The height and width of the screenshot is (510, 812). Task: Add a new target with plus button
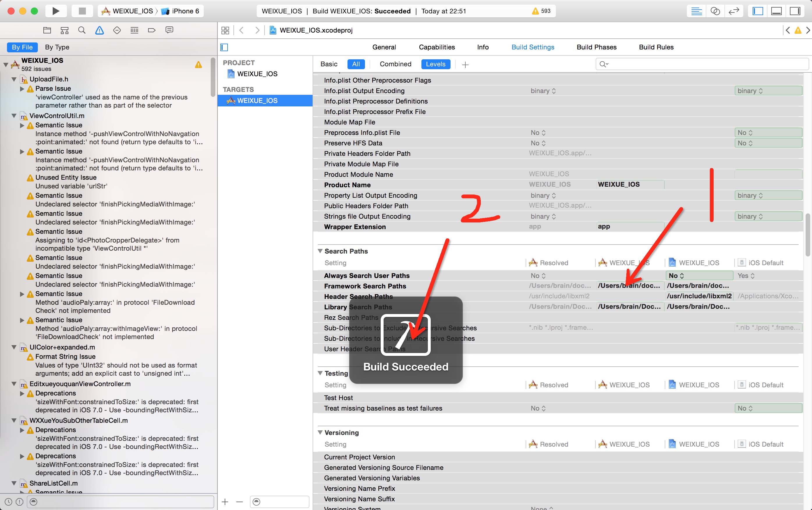tap(225, 502)
